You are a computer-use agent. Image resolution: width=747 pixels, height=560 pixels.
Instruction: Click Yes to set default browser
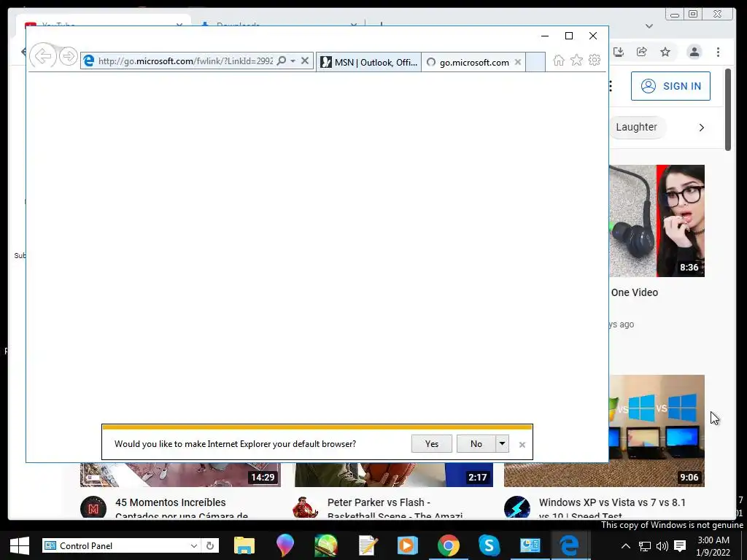[x=432, y=444]
